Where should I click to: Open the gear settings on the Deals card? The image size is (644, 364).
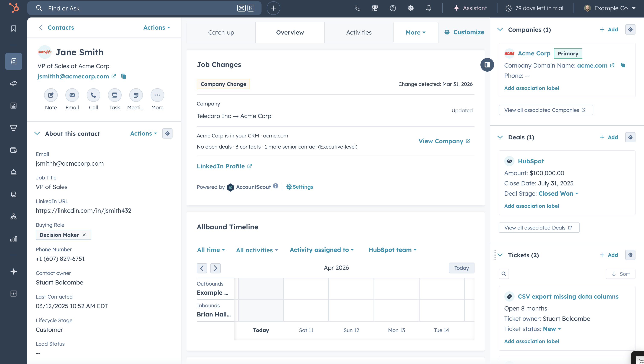click(630, 137)
